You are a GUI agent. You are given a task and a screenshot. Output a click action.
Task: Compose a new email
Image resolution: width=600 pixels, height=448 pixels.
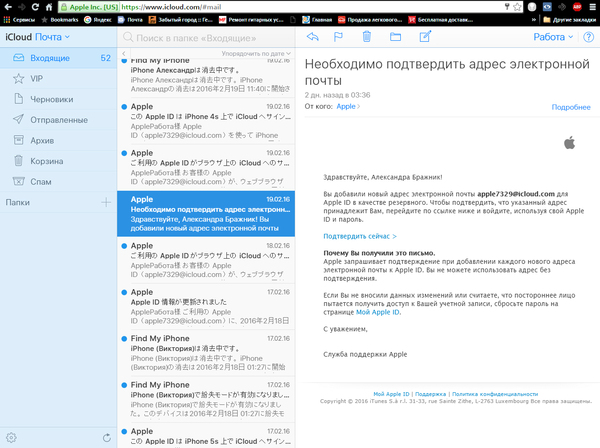(x=426, y=37)
